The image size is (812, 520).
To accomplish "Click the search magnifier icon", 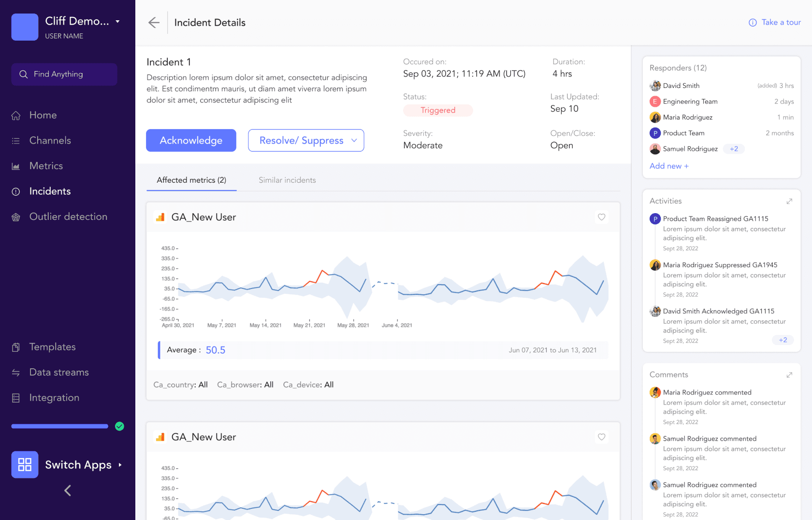I will click(x=23, y=74).
